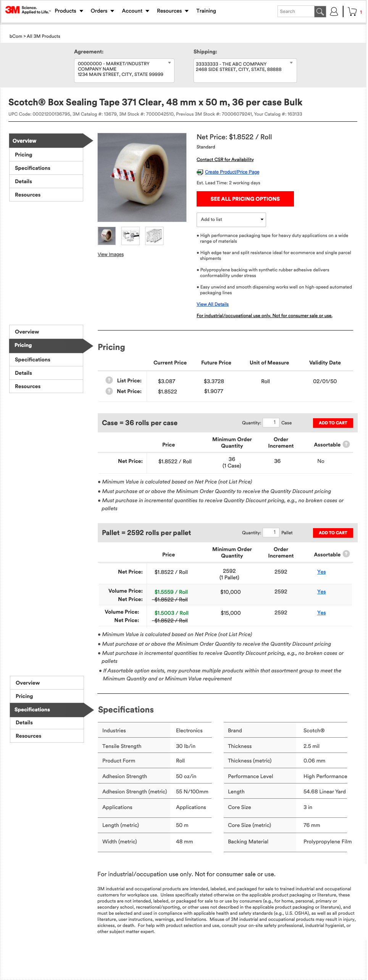Image resolution: width=368 pixels, height=980 pixels.
Task: Click the View All Details link
Action: pos(213,304)
